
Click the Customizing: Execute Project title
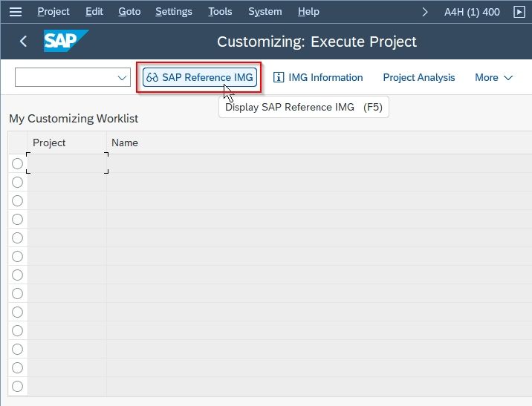coord(317,42)
